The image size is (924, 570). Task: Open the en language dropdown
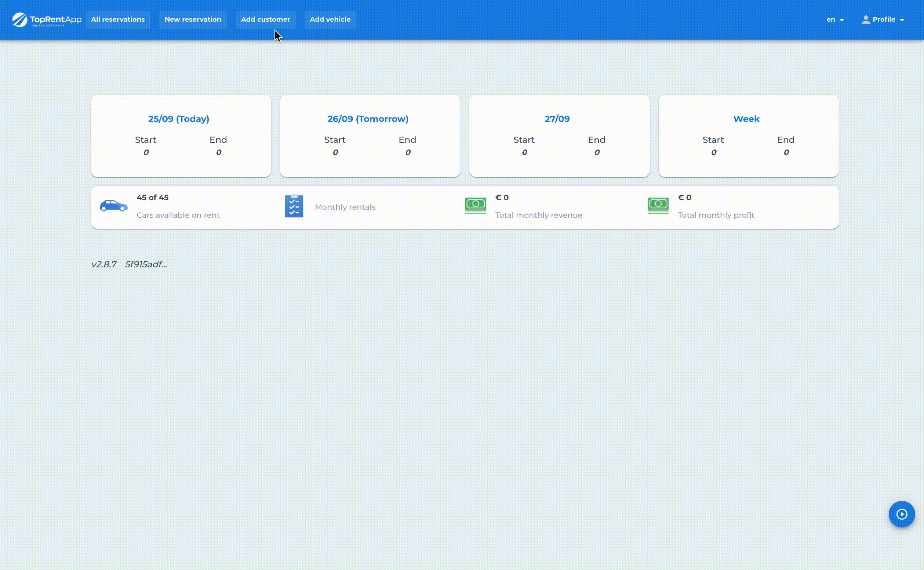(x=835, y=19)
